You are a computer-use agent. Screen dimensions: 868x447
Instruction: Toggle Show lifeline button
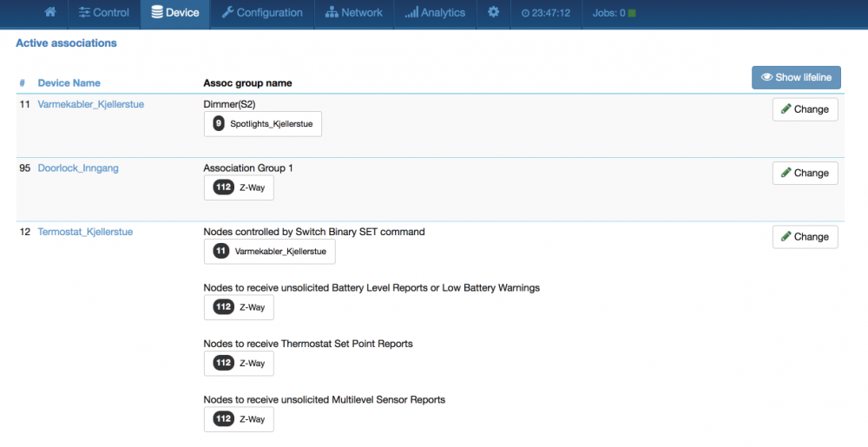click(796, 77)
